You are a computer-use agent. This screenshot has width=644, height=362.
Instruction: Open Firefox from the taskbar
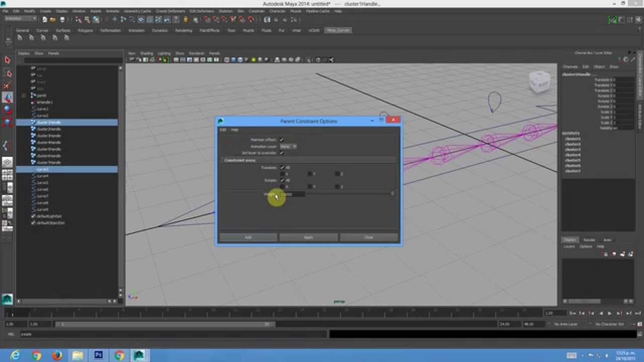(57, 355)
